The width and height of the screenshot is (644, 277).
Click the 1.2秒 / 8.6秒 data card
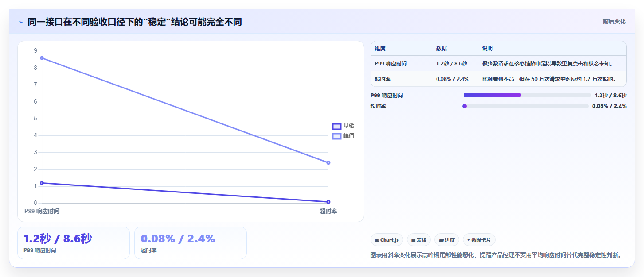tap(74, 243)
